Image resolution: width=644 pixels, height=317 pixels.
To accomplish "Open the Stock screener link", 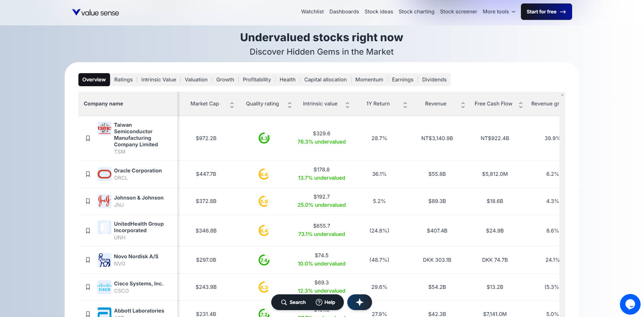I will click(x=458, y=12).
